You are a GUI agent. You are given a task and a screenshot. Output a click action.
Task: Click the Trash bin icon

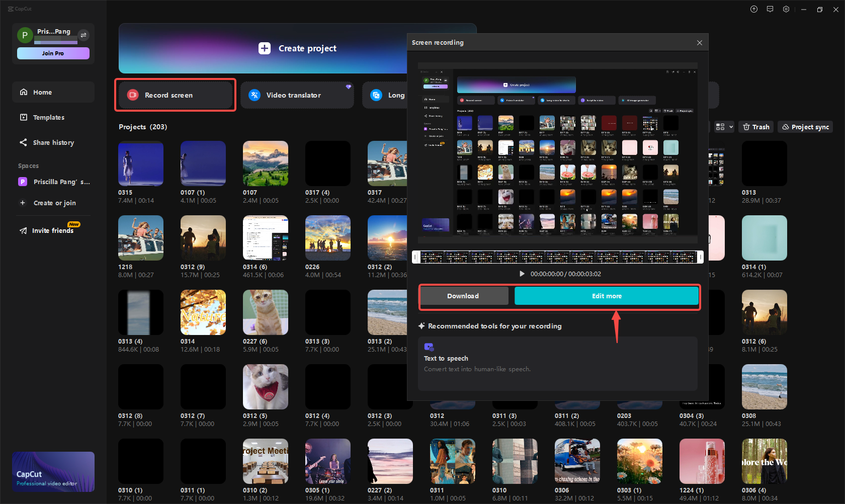coord(746,127)
